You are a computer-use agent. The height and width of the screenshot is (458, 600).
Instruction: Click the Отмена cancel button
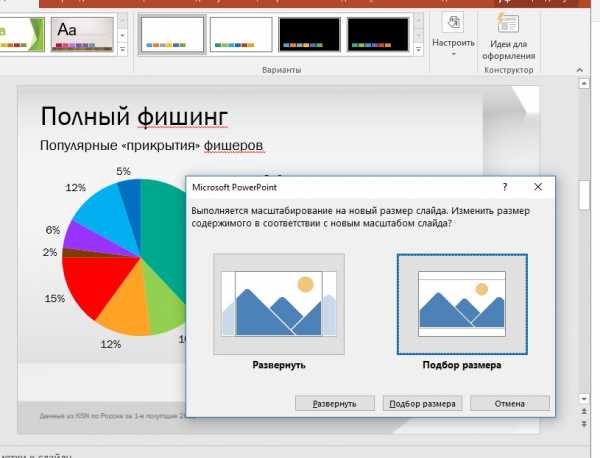[510, 404]
